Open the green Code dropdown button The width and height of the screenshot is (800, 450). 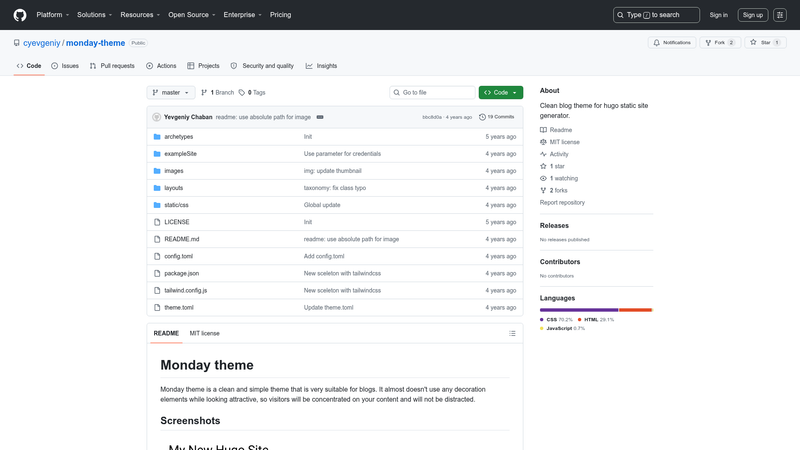click(501, 92)
